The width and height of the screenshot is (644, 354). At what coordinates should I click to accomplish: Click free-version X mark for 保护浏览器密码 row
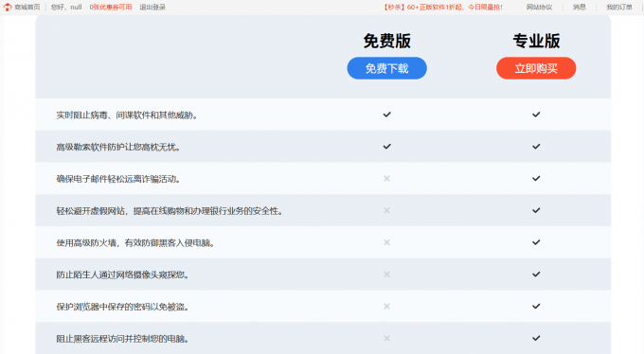[x=387, y=307]
